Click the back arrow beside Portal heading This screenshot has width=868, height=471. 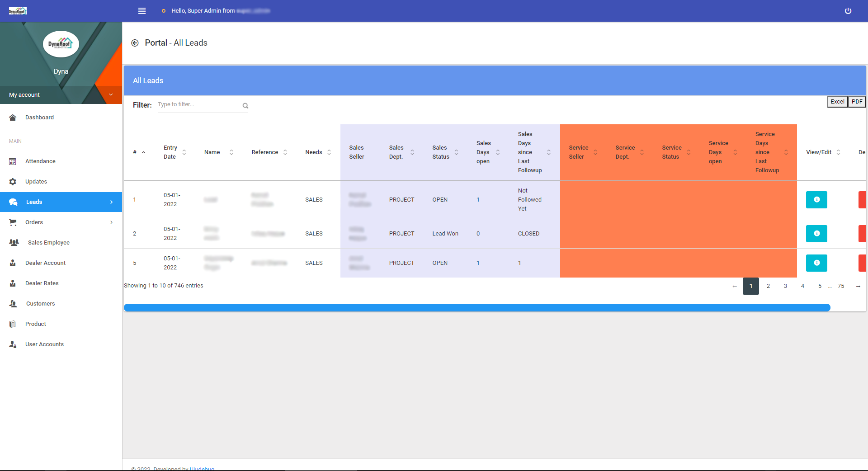(x=135, y=42)
